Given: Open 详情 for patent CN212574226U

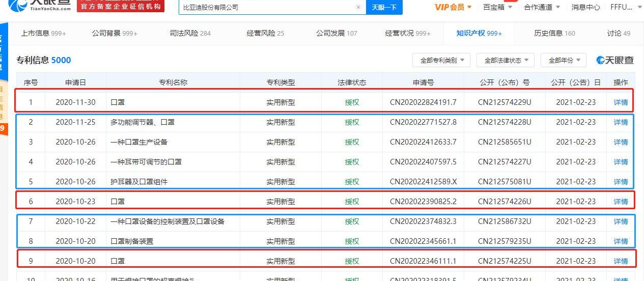Looking at the screenshot, I should pyautogui.click(x=621, y=202).
